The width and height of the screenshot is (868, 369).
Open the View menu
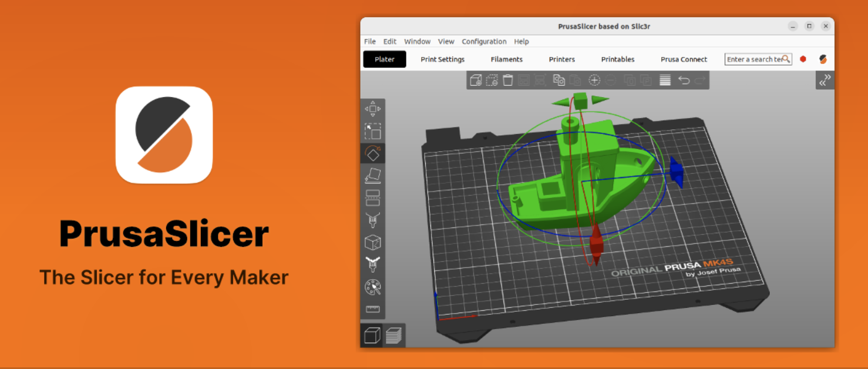pos(446,42)
